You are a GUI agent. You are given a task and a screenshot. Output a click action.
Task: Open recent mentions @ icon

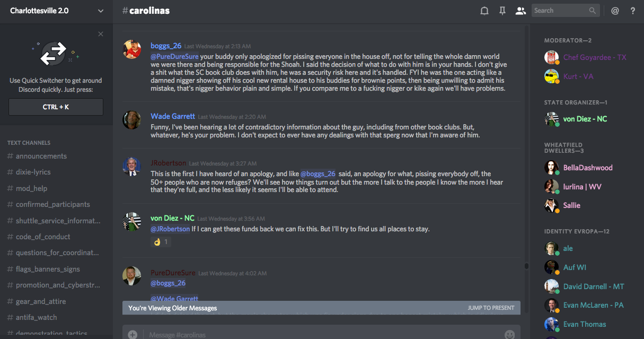click(615, 11)
